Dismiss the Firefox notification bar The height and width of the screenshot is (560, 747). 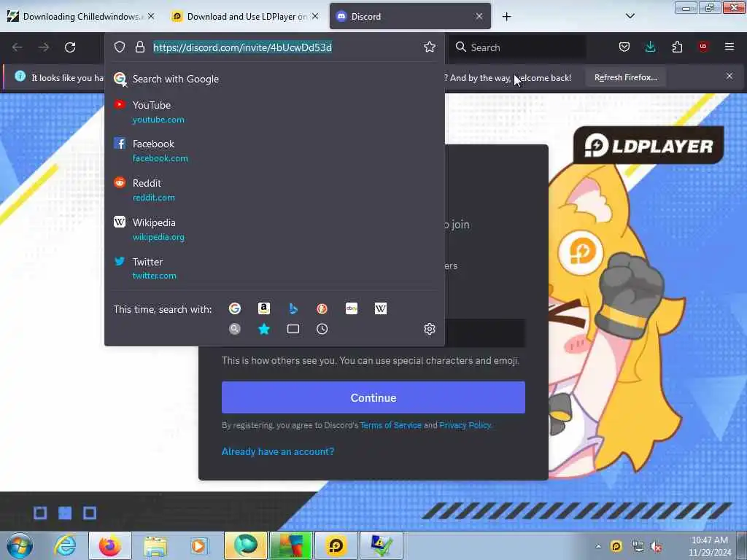pyautogui.click(x=729, y=76)
